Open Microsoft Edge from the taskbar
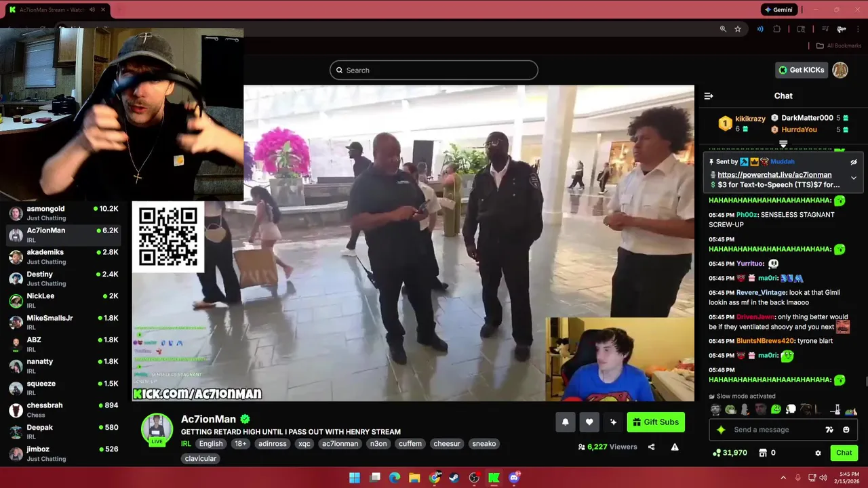The width and height of the screenshot is (868, 488). 395,478
